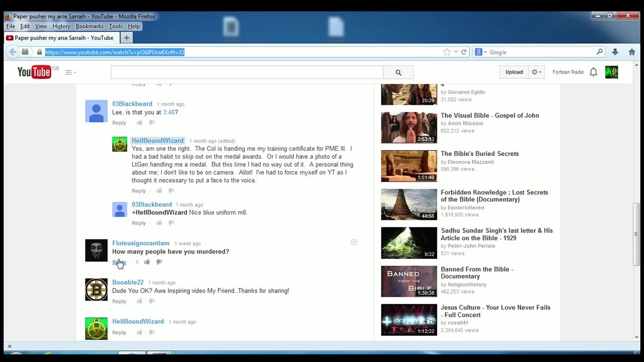
Task: Open the Tools menu
Action: pyautogui.click(x=116, y=26)
